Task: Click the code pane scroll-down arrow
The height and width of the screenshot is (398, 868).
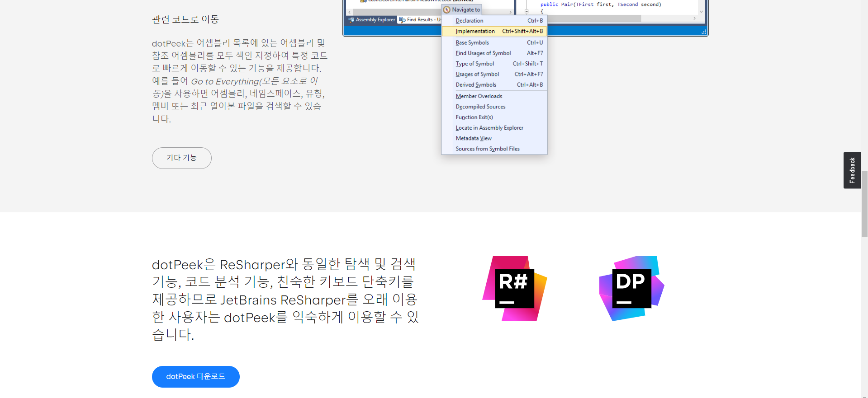Action: 701,12
